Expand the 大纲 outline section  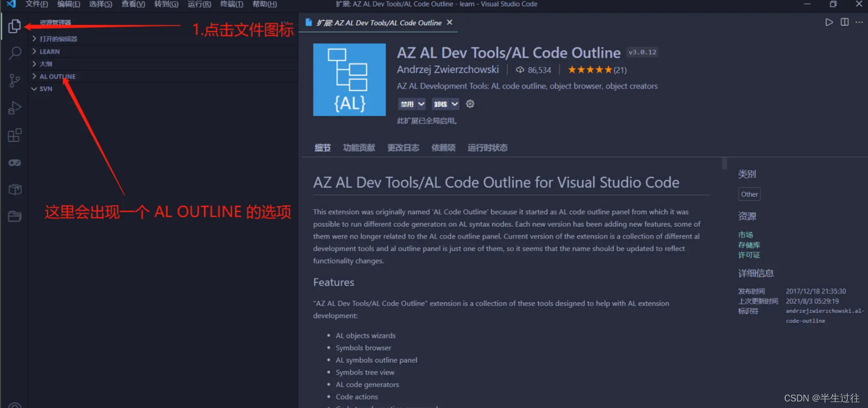(164, 64)
